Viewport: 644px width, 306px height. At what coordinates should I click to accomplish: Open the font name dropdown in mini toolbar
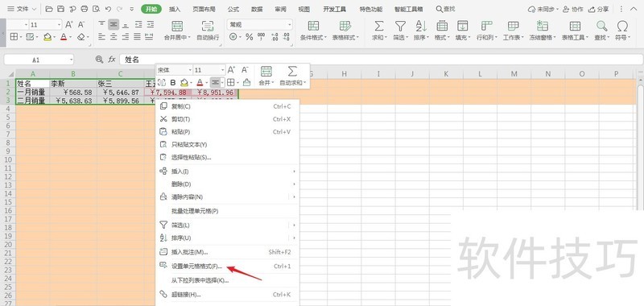(190, 71)
